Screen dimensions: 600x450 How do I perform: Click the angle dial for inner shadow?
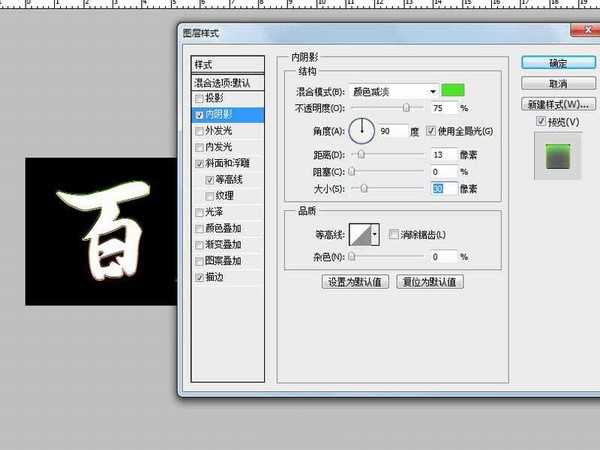(361, 130)
